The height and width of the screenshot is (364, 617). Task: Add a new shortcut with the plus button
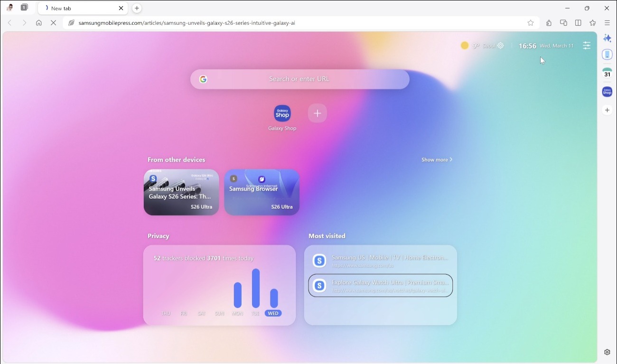click(x=317, y=113)
